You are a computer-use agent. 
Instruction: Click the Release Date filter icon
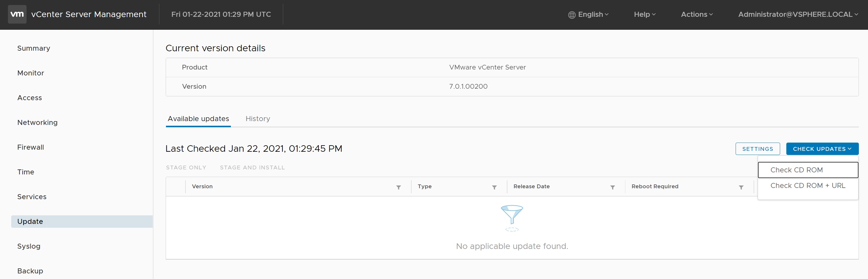[x=612, y=187]
